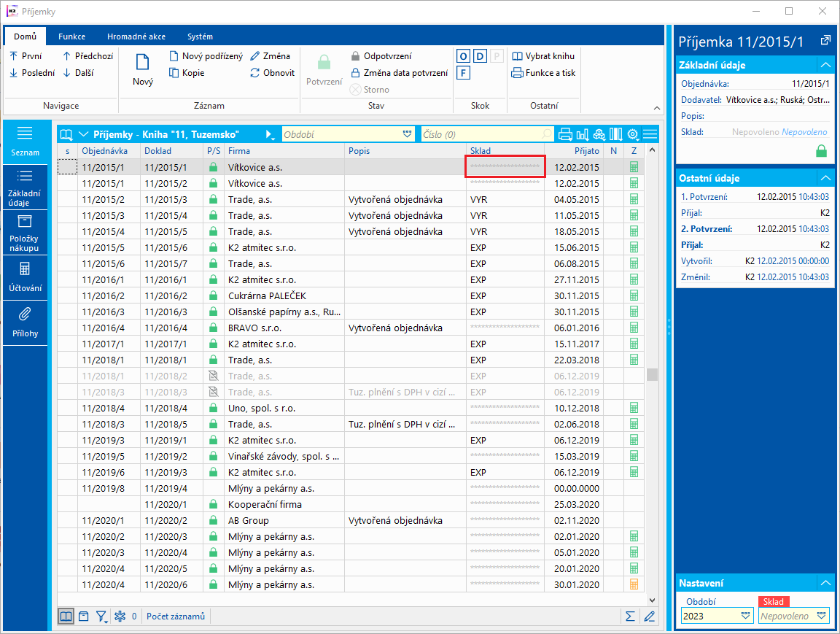Switch to the Funkce ribbon tab
Screen dimensions: 840x634
pyautogui.click(x=71, y=36)
